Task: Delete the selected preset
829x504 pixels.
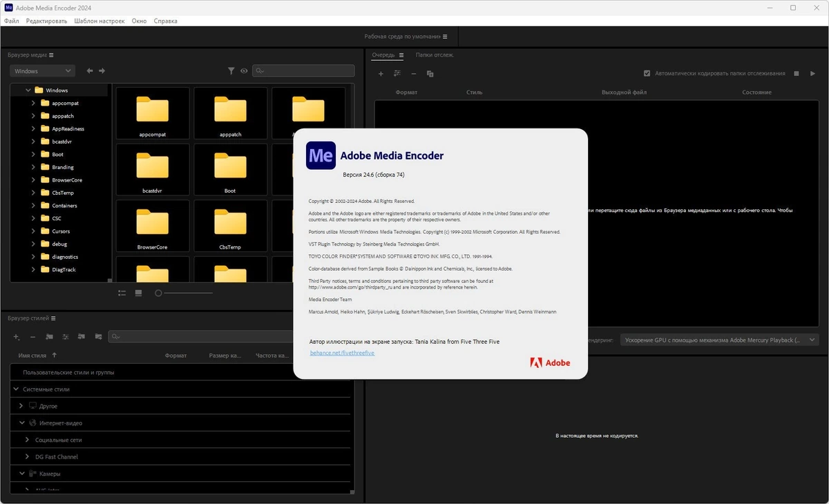Action: [33, 337]
